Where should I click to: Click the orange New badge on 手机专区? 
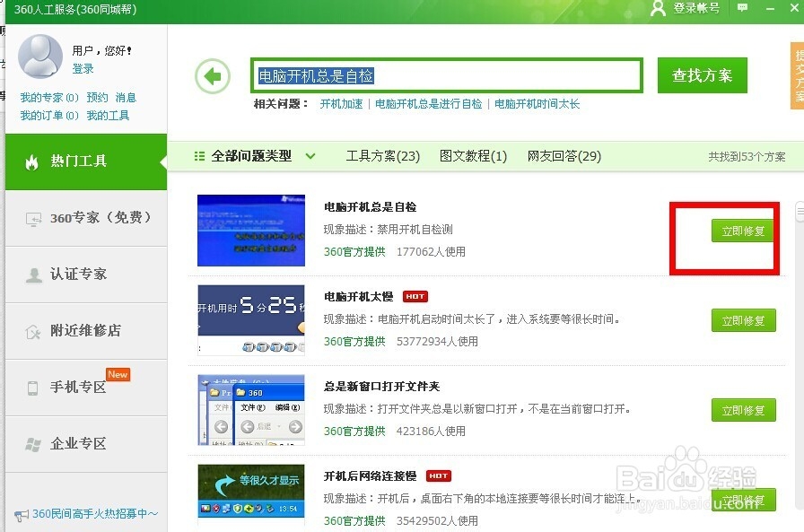coord(118,375)
